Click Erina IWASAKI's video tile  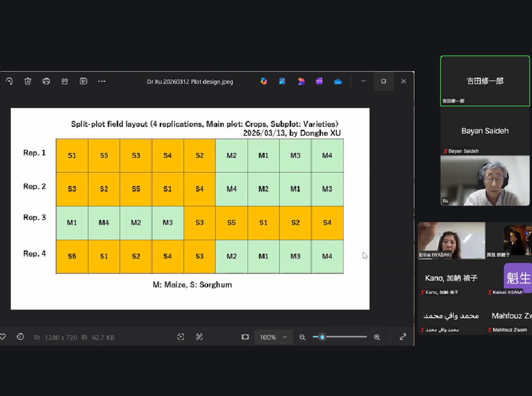click(x=451, y=240)
